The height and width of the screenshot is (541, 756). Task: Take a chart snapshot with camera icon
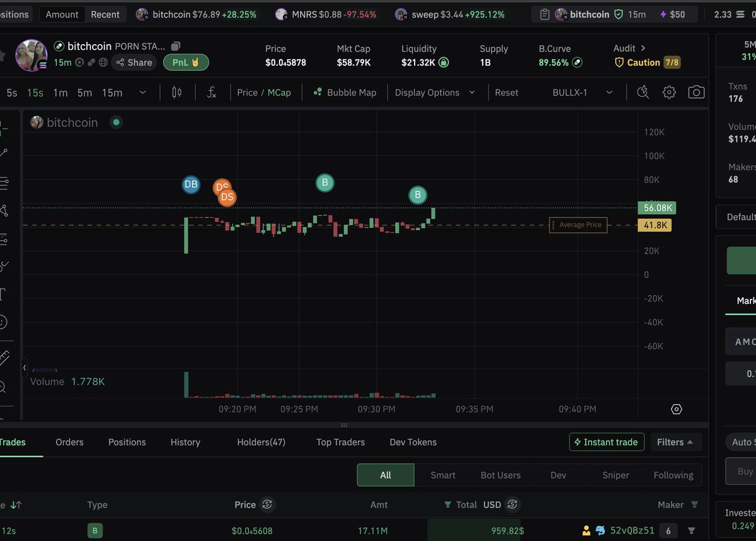tap(696, 93)
